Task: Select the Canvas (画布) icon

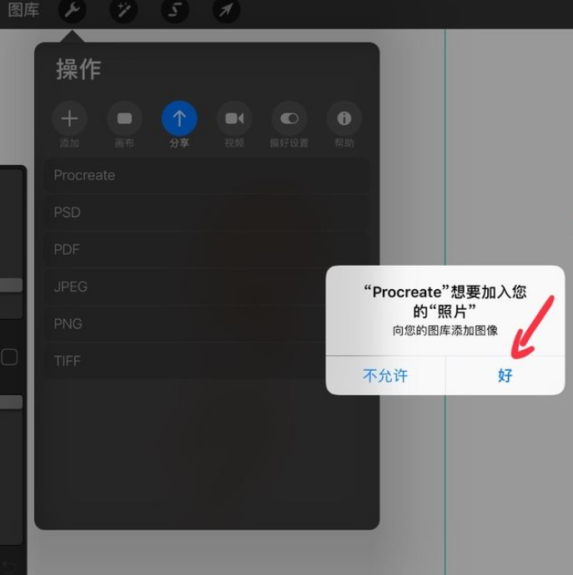Action: click(x=124, y=118)
